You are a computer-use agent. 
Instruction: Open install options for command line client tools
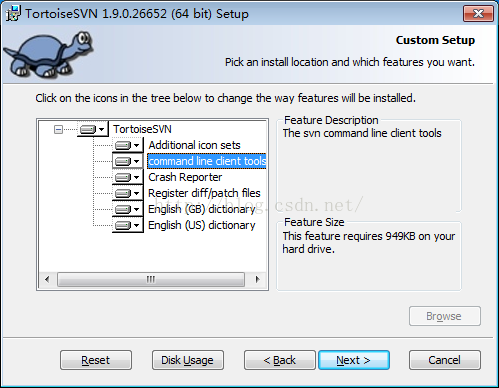128,161
